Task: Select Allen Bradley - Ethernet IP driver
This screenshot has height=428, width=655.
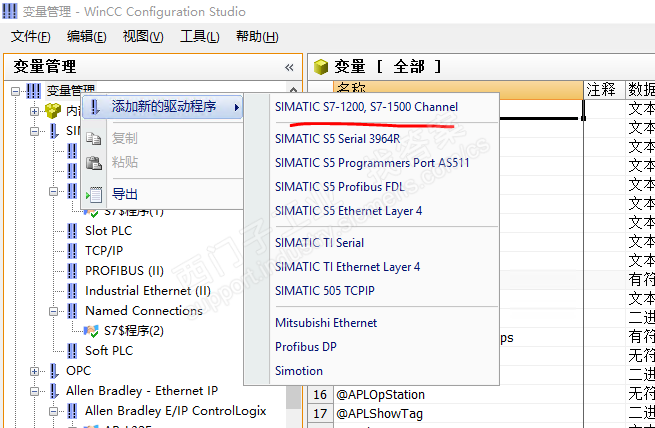Action: pyautogui.click(x=142, y=391)
